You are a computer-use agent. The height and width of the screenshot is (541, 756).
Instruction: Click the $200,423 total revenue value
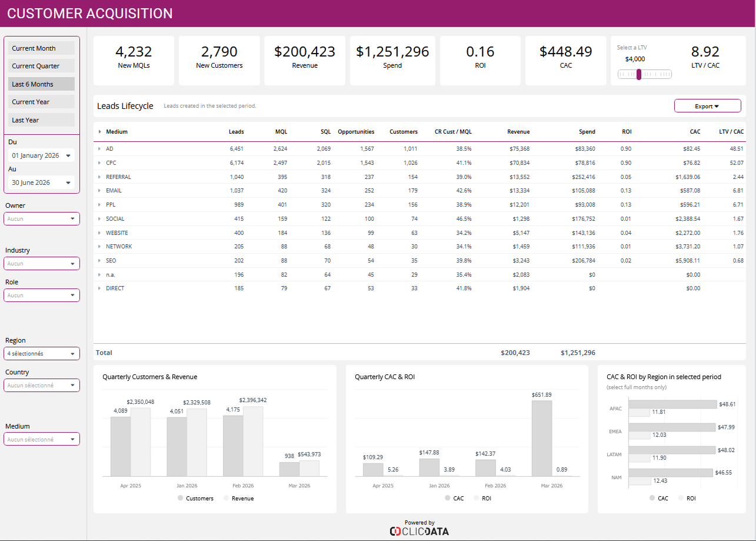click(x=515, y=353)
